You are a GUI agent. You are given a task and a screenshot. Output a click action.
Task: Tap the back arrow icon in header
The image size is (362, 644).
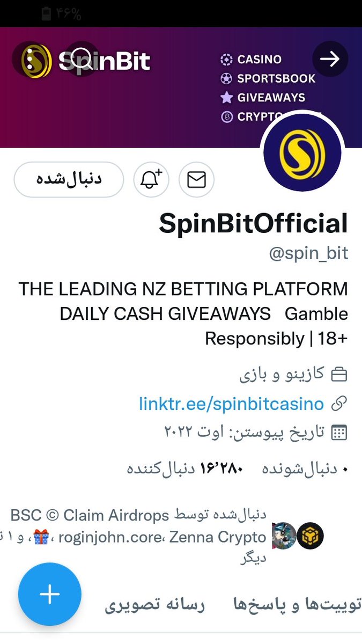[330, 58]
